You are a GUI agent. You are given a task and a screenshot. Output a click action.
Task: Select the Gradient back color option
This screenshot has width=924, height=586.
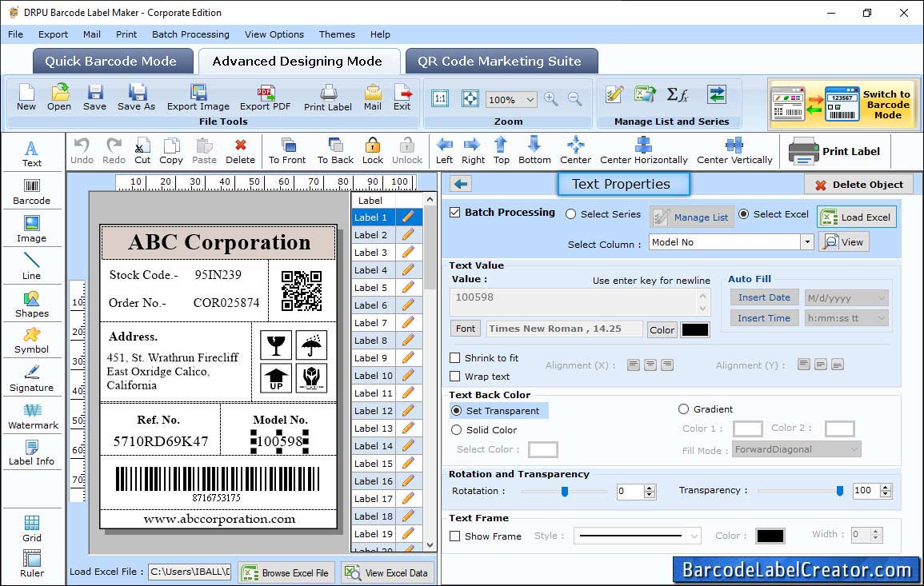[683, 409]
